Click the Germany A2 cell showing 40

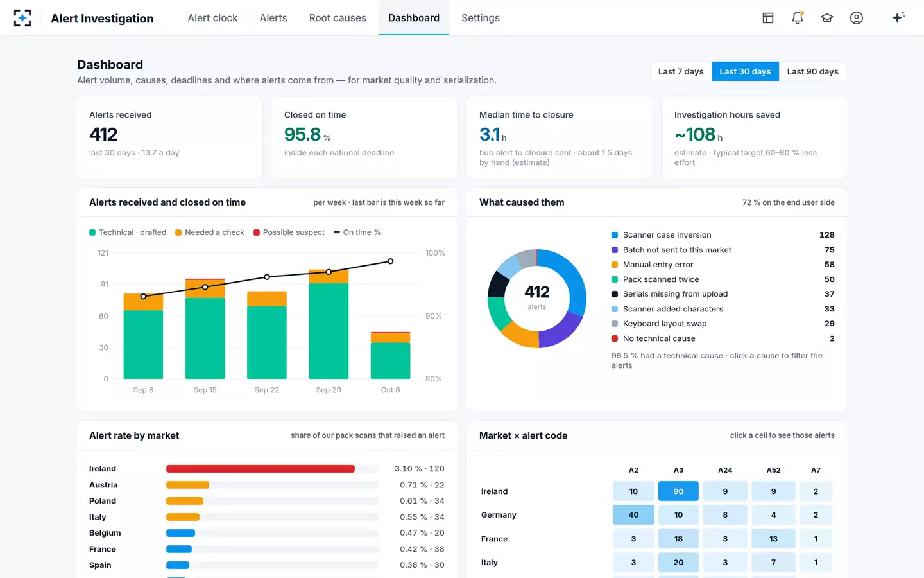pos(633,515)
